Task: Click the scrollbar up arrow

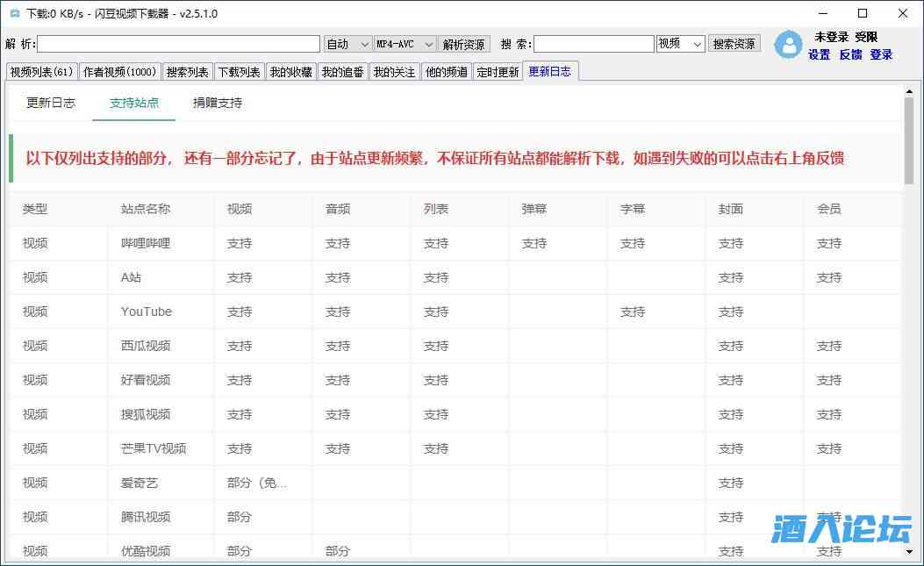Action: pos(909,91)
